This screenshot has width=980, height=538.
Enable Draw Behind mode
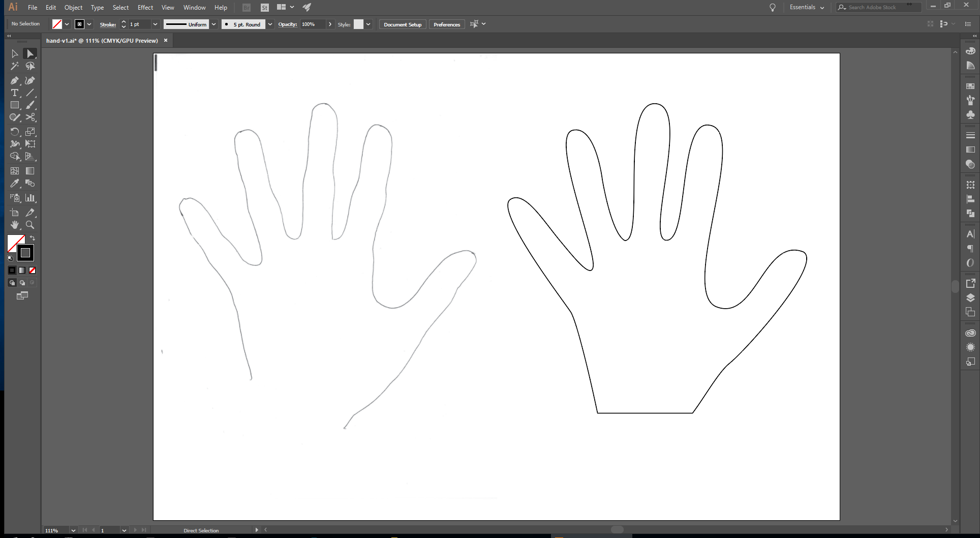[x=22, y=283]
